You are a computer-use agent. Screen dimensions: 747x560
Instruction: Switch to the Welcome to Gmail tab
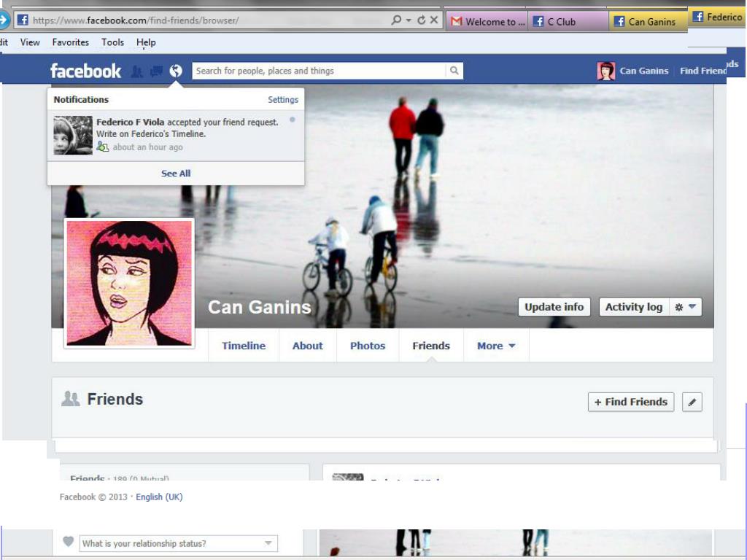[x=487, y=21]
